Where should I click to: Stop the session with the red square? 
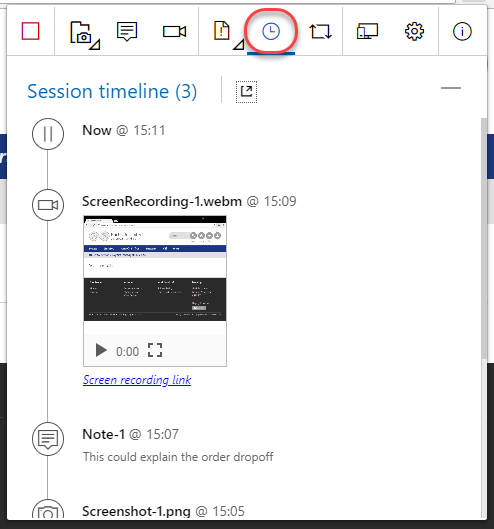[30, 31]
